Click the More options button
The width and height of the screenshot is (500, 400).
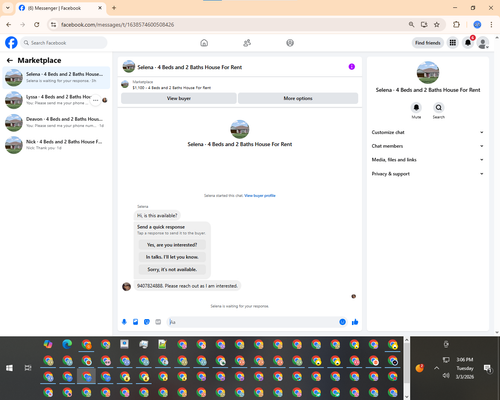298,98
